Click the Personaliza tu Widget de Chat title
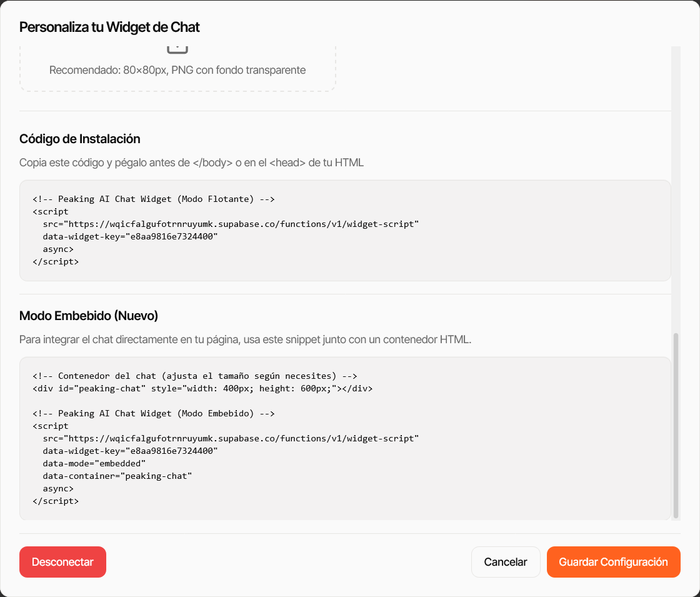 109,28
